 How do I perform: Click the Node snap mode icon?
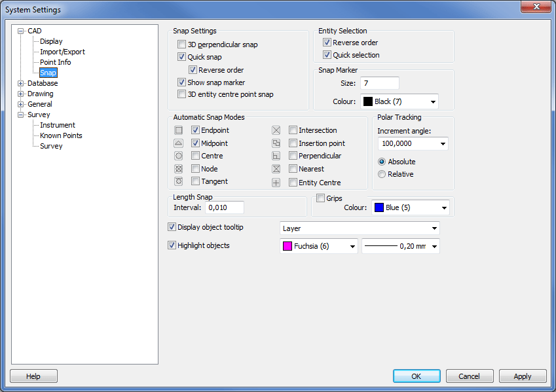tap(178, 169)
